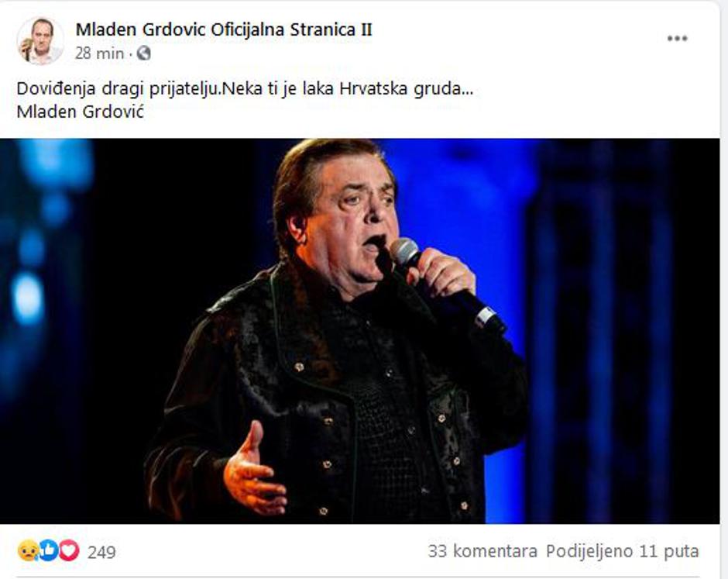Image resolution: width=728 pixels, height=579 pixels.
Task: Click the Mladen Grdovic page profile avatar
Action: click(40, 41)
